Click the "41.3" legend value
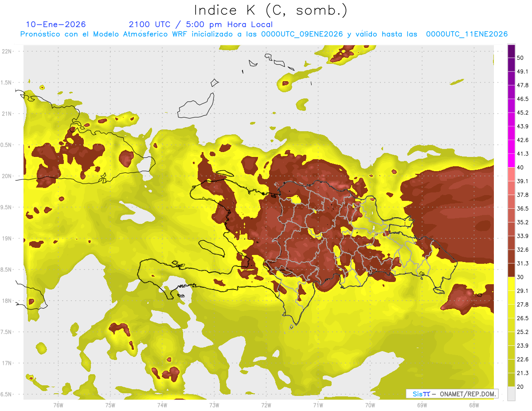The height and width of the screenshot is (411, 532). pyautogui.click(x=523, y=154)
